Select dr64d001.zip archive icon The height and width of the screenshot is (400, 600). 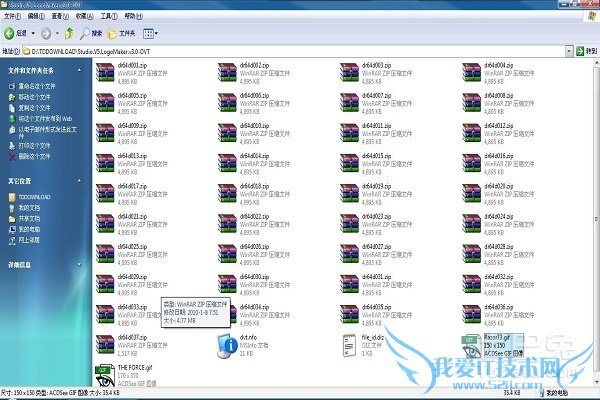(105, 73)
